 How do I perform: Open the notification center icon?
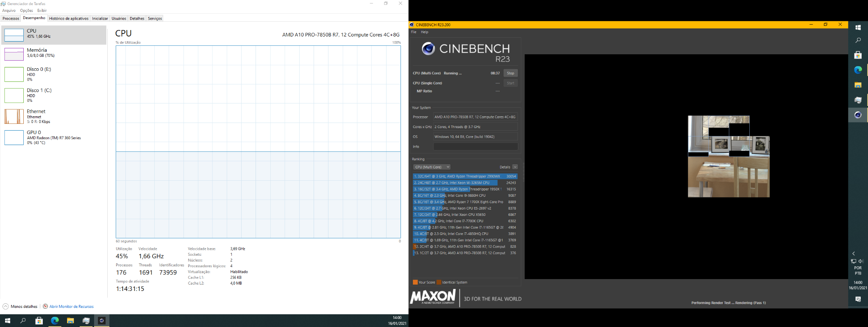[858, 299]
